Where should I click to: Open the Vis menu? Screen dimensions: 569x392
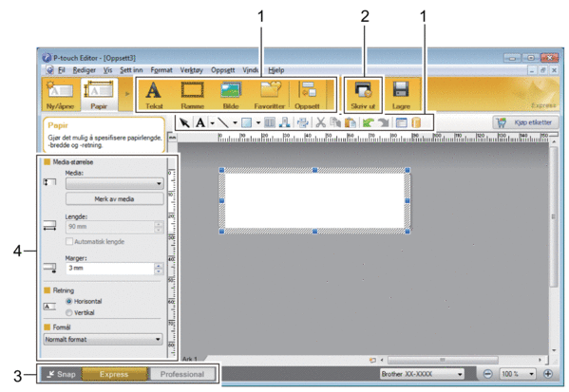(x=107, y=70)
